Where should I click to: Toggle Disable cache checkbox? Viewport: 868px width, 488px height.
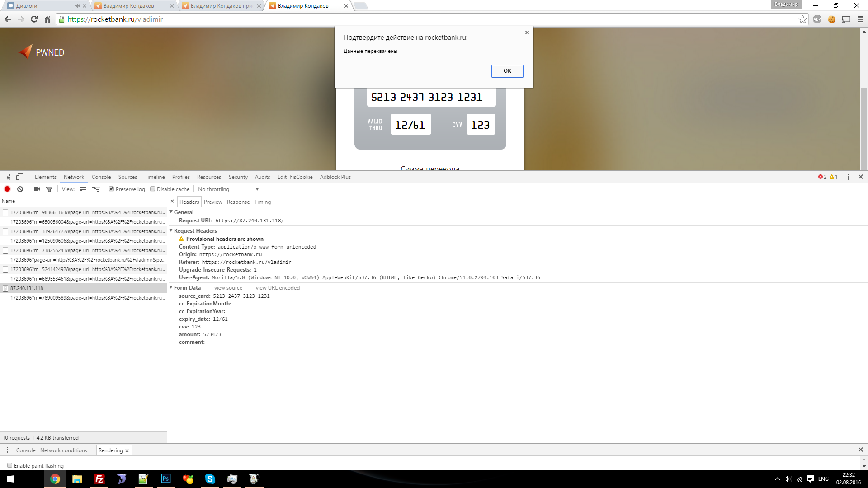(x=152, y=189)
